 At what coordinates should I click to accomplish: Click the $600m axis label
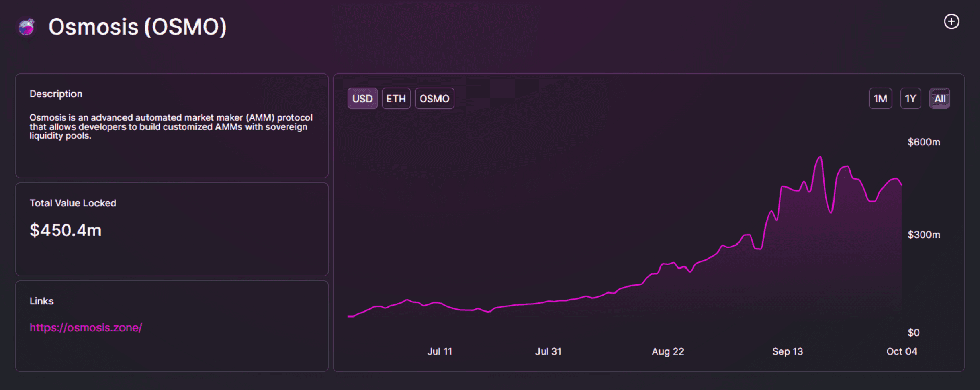click(x=924, y=142)
